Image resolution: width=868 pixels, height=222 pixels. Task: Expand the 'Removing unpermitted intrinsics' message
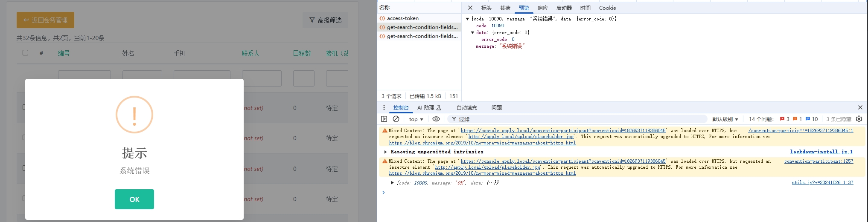pos(386,152)
